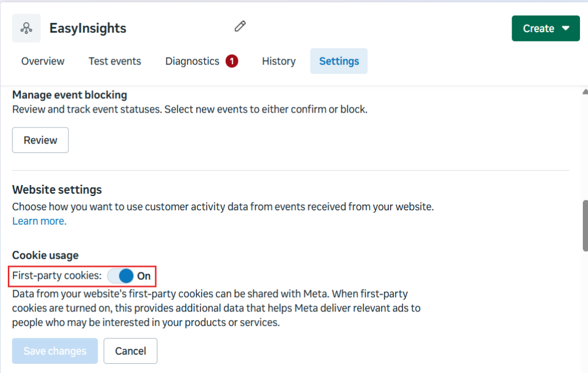Go to the Diagnostics tab
This screenshot has height=373, width=588.
coord(192,61)
